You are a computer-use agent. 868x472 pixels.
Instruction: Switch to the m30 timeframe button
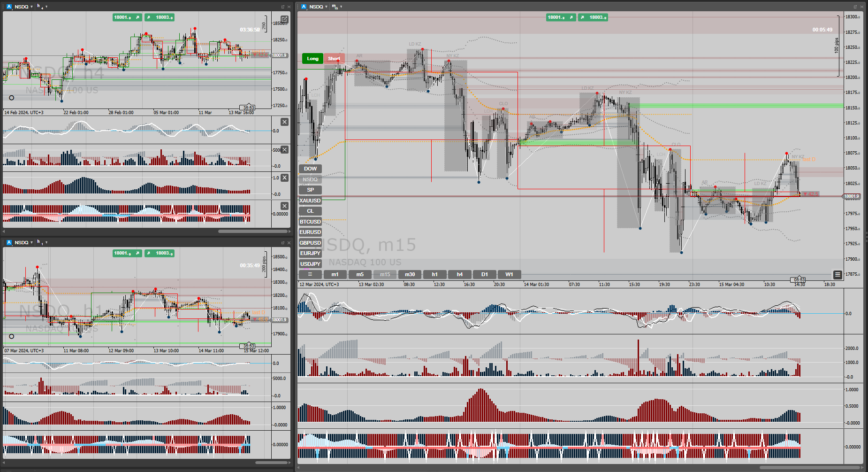(x=410, y=274)
